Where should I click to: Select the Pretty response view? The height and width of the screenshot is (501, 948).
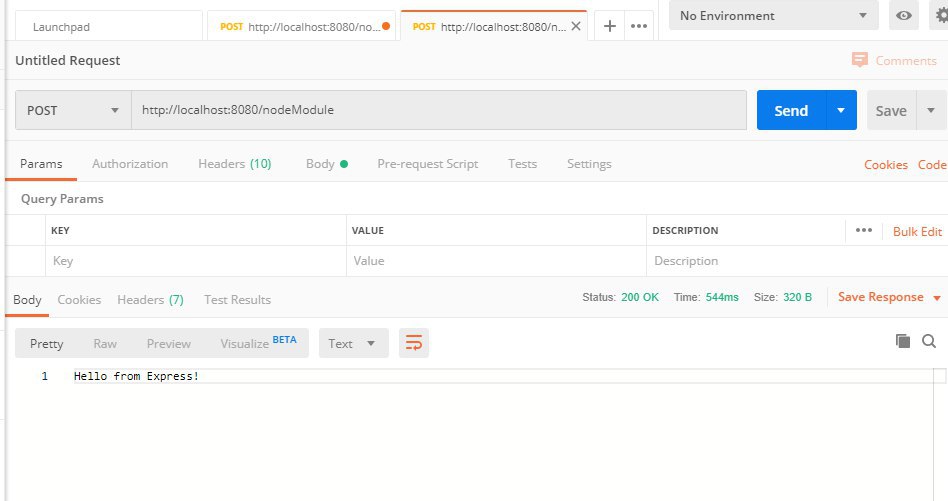click(47, 343)
